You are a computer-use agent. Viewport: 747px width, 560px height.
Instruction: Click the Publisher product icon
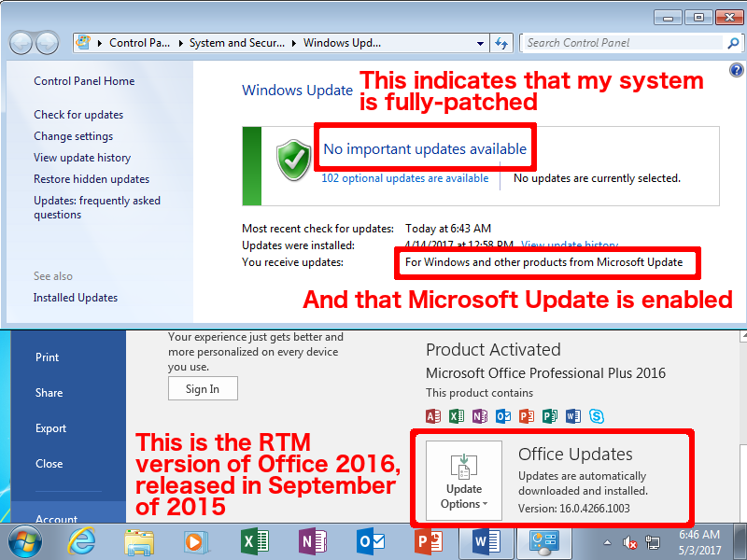click(x=550, y=416)
